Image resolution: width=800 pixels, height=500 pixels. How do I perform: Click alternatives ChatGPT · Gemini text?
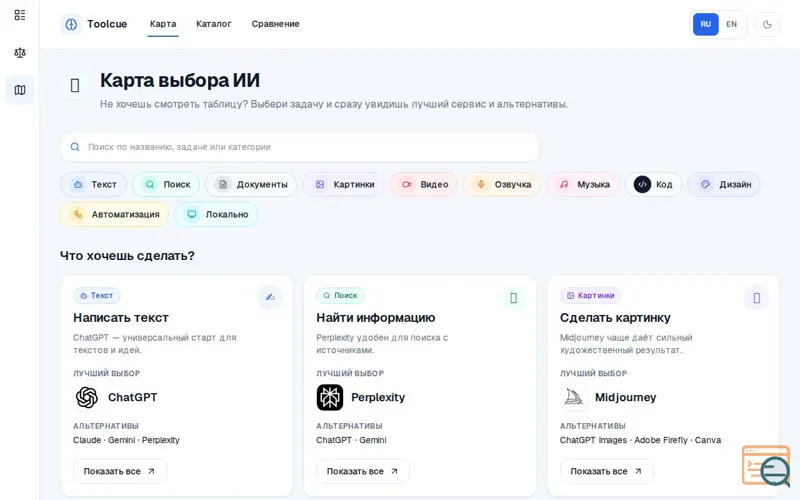coord(351,440)
